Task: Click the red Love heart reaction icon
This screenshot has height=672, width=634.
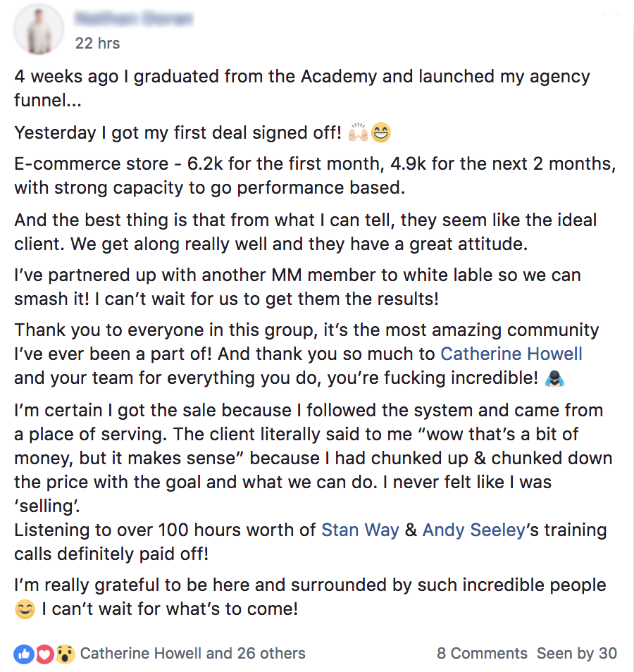Action: pos(44,654)
